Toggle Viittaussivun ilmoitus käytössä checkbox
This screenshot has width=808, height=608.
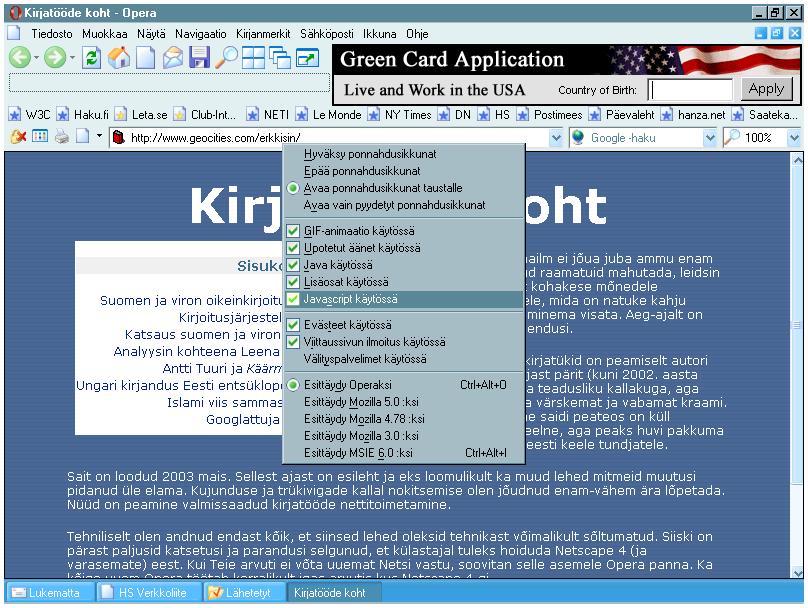coord(293,342)
